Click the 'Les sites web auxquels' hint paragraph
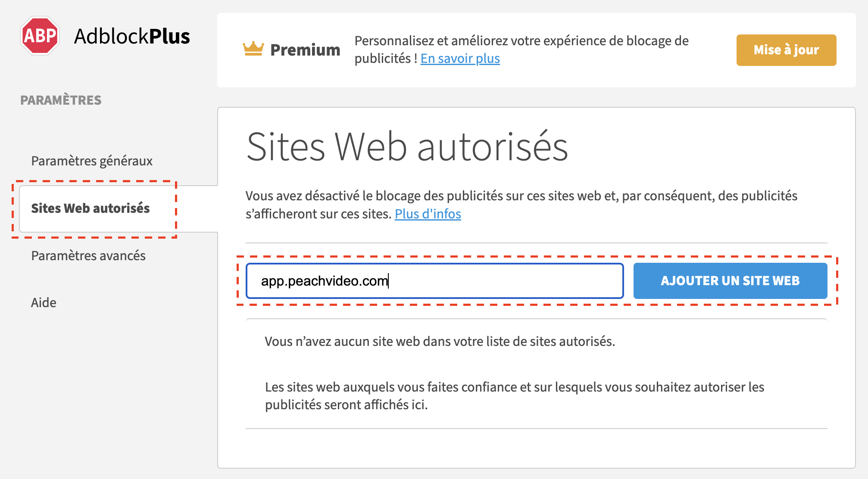 tap(514, 396)
